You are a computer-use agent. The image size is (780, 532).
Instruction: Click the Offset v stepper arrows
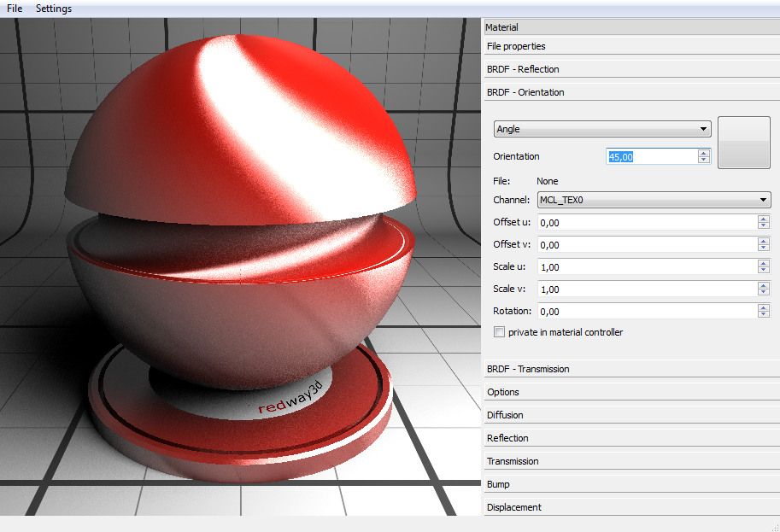click(764, 245)
